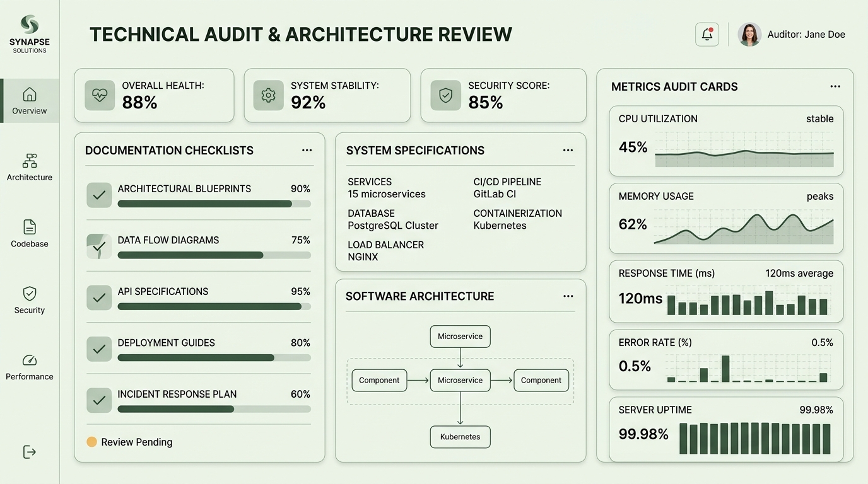868x484 pixels.
Task: Click Jane Doe's profile avatar
Action: coord(749,35)
